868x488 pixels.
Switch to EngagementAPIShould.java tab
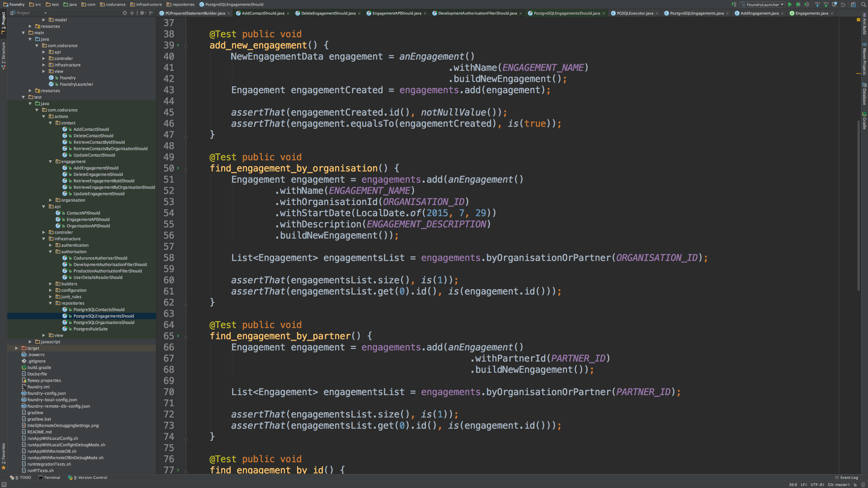[396, 13]
